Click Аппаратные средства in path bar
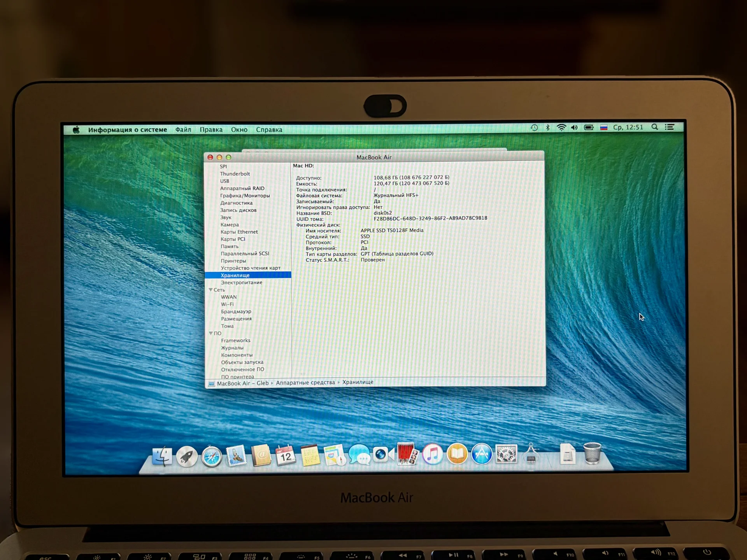Screen dimensions: 747x560 click(x=305, y=383)
